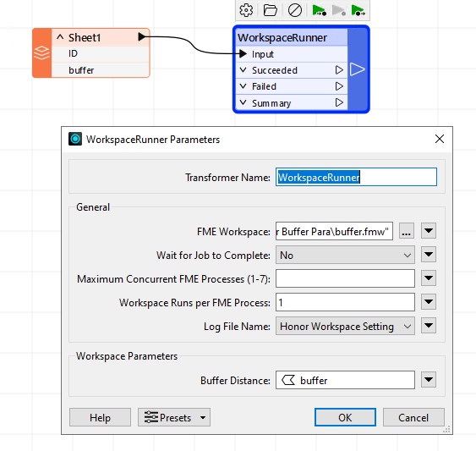Click the Sheet1 reader layers icon
Screen dimensions: 476x451
click(x=41, y=52)
